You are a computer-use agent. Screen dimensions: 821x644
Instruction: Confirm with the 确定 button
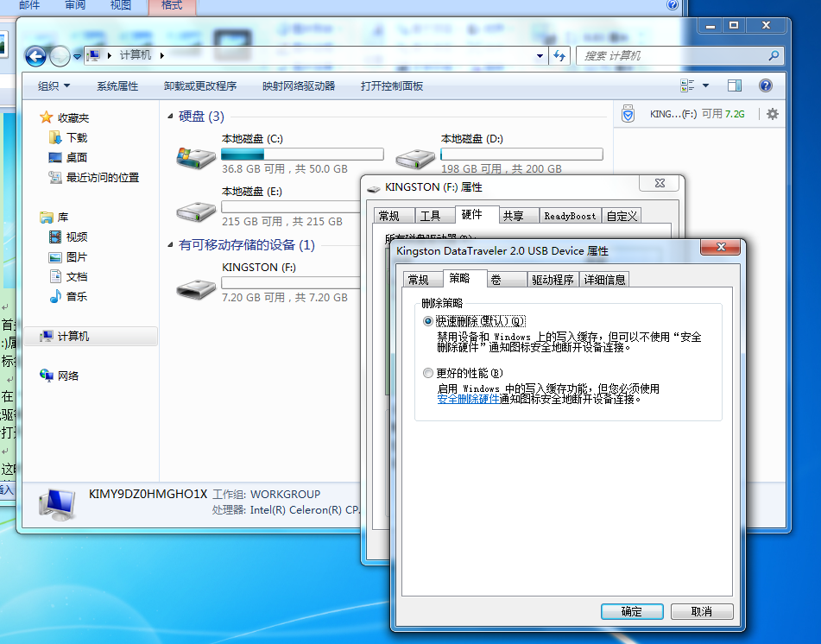632,611
